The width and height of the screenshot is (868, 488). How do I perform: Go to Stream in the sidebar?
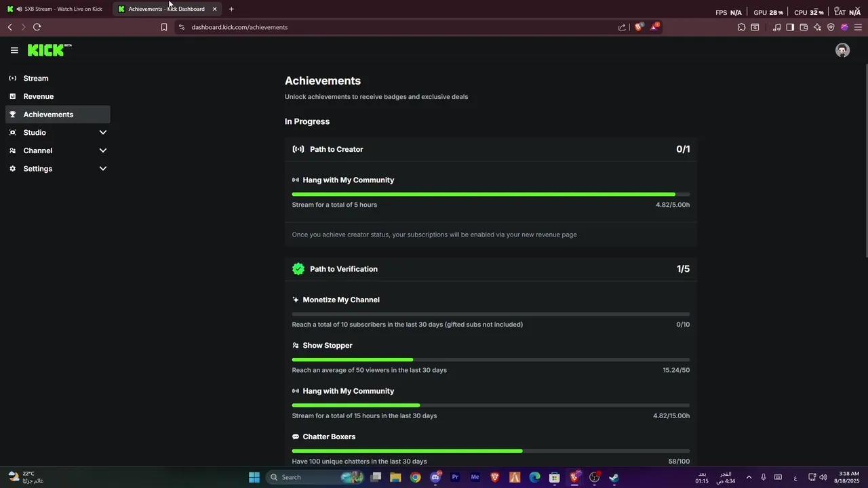click(58, 78)
